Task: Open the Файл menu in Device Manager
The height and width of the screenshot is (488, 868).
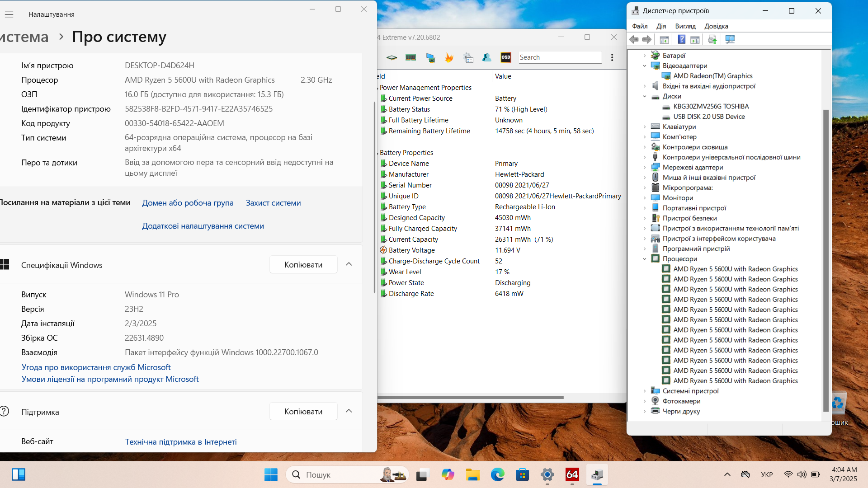Action: 640,26
